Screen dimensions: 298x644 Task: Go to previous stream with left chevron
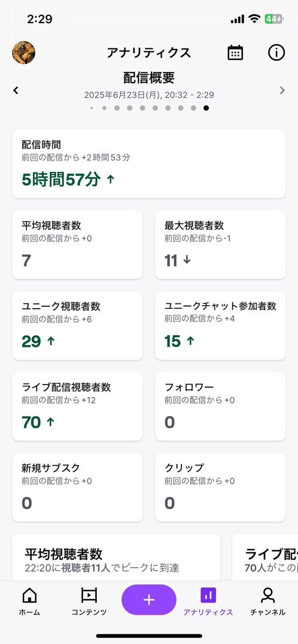tap(16, 90)
